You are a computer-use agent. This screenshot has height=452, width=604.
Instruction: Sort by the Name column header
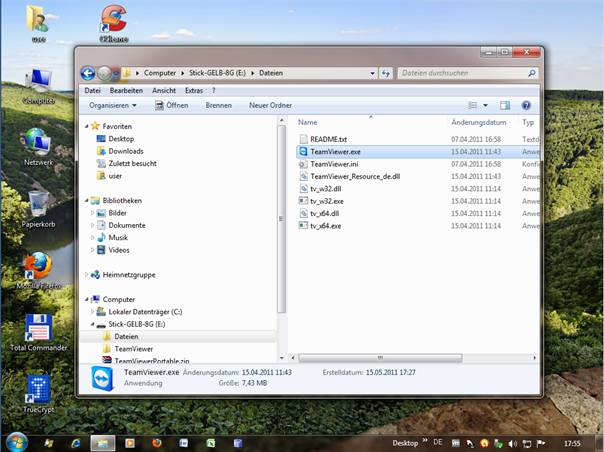[307, 122]
